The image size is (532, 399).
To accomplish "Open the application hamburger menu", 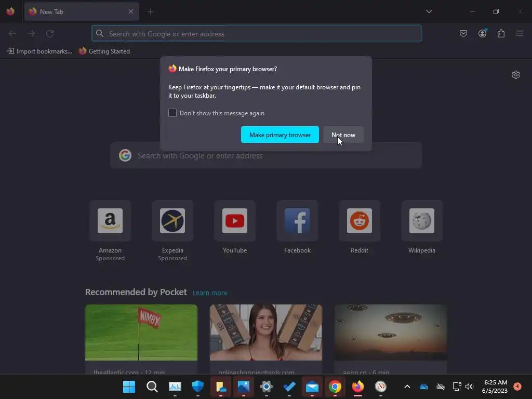I will coord(520,33).
